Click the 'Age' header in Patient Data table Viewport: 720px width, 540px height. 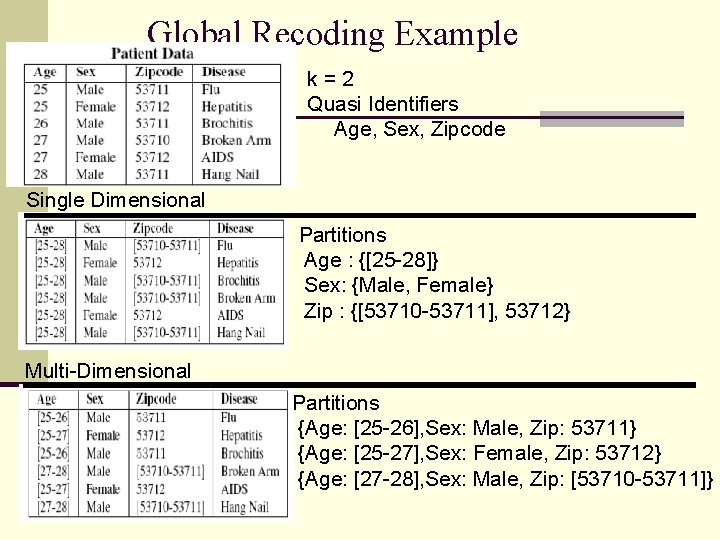[45, 72]
